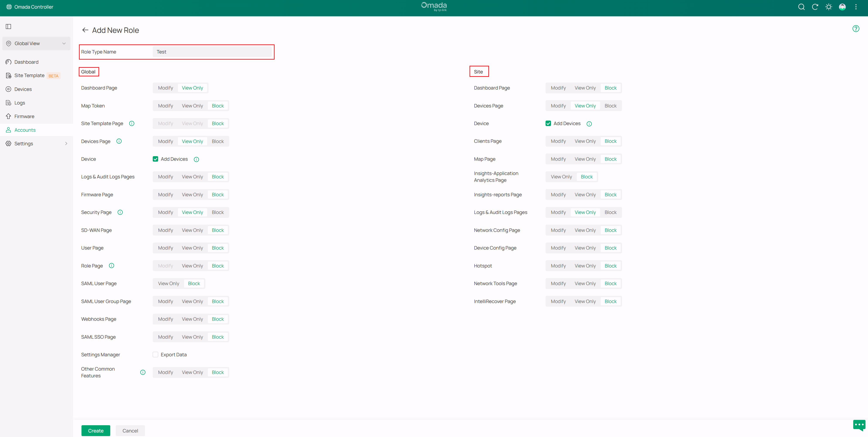This screenshot has height=437, width=868.
Task: Set Site Clients Page to Modify
Action: point(558,141)
